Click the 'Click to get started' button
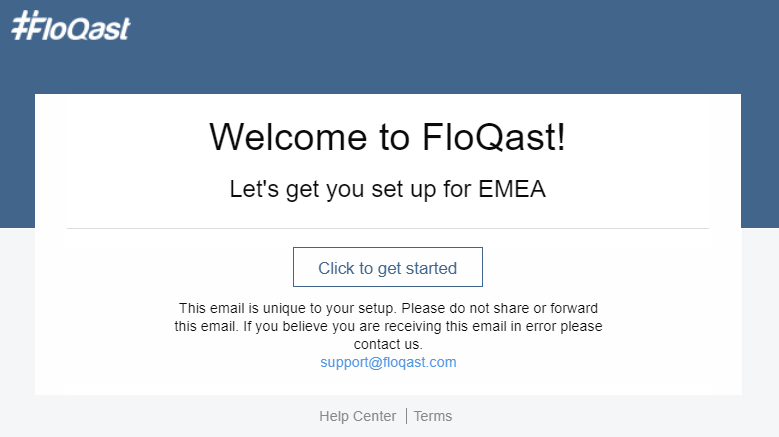 point(388,267)
